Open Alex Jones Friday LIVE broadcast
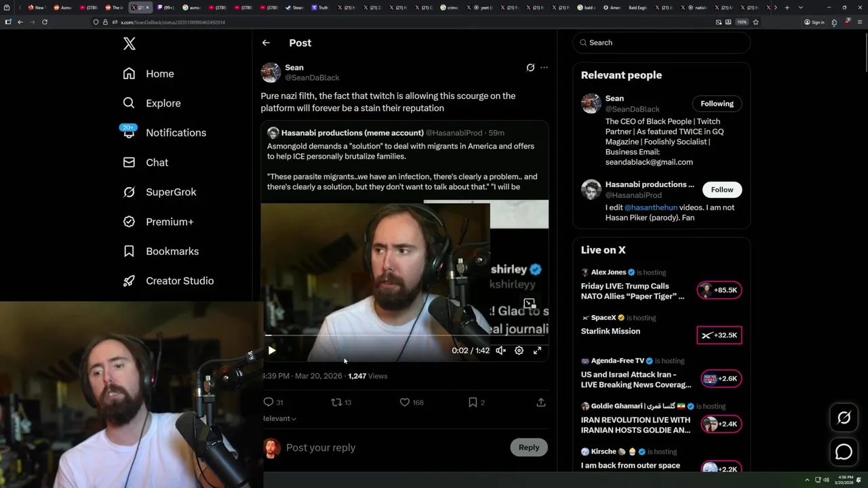868x488 pixels. [633, 291]
